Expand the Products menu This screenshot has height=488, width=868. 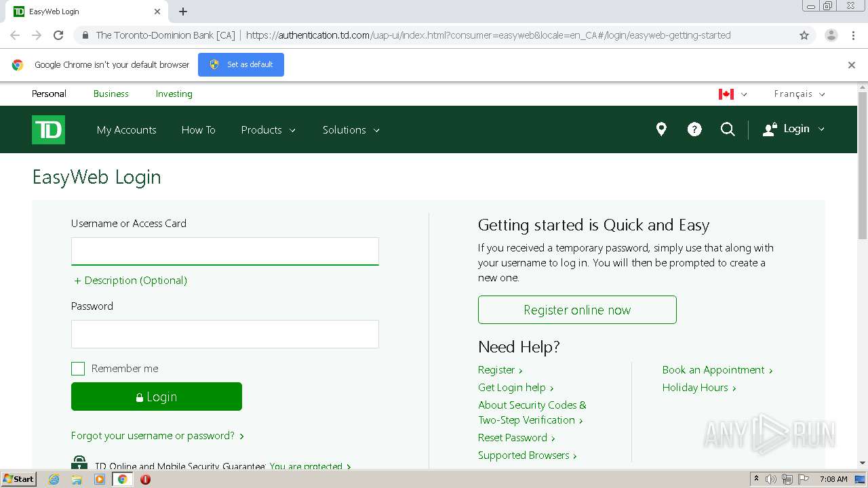(x=269, y=129)
